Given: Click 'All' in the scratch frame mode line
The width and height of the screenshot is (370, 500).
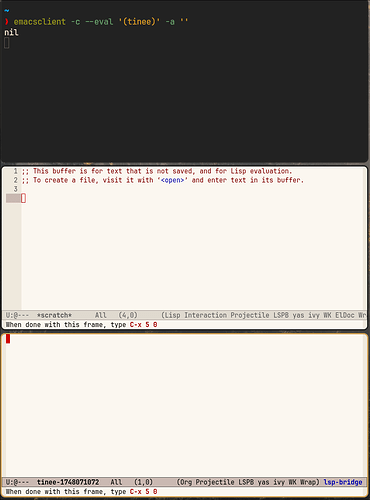Looking at the screenshot, I should [101, 315].
